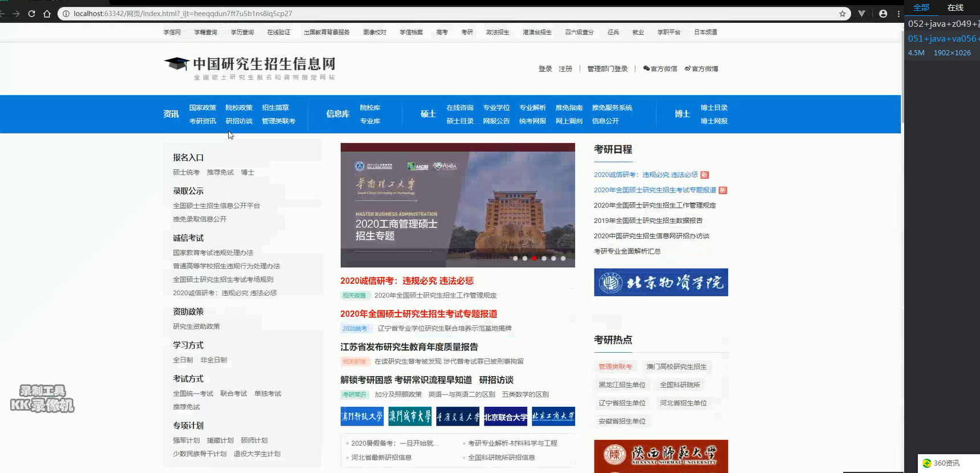Open 英语一与英语二的区别 link
The image size is (980, 473).
(x=462, y=394)
